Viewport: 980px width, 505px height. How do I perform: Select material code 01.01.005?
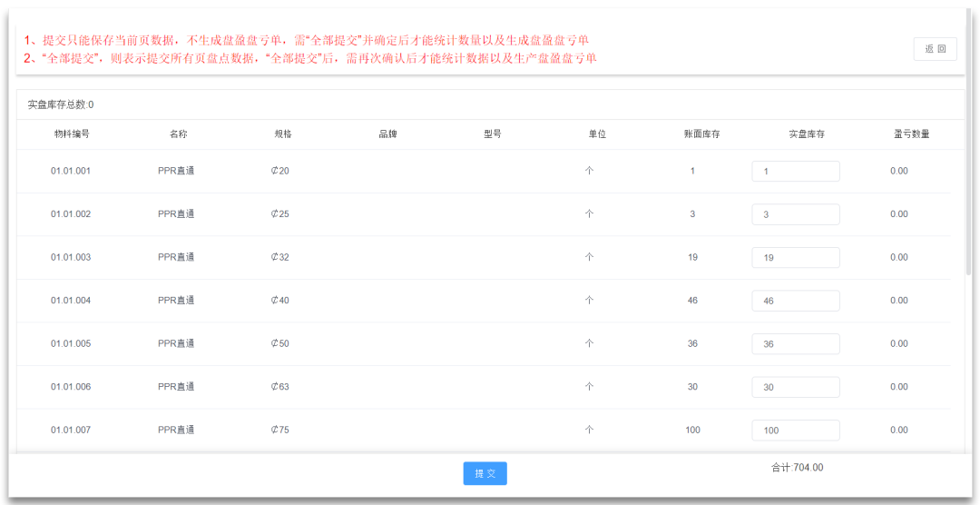71,343
